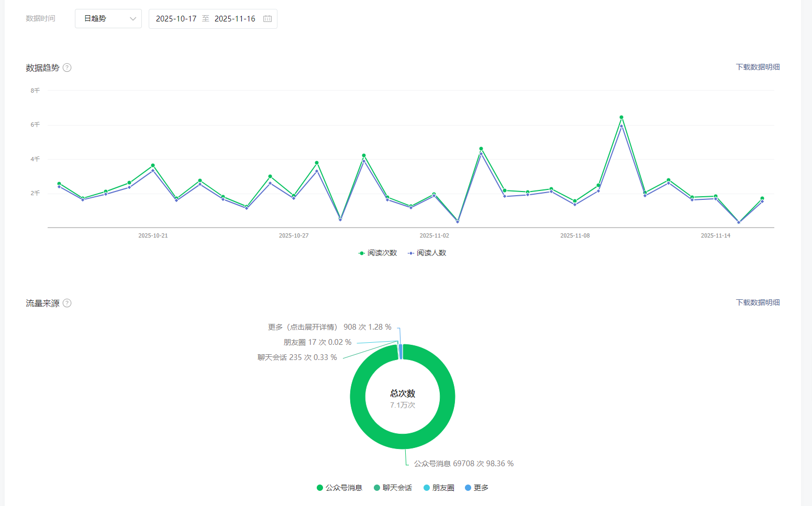The width and height of the screenshot is (812, 506).
Task: Click help icon beside 流量来源
Action: [67, 303]
